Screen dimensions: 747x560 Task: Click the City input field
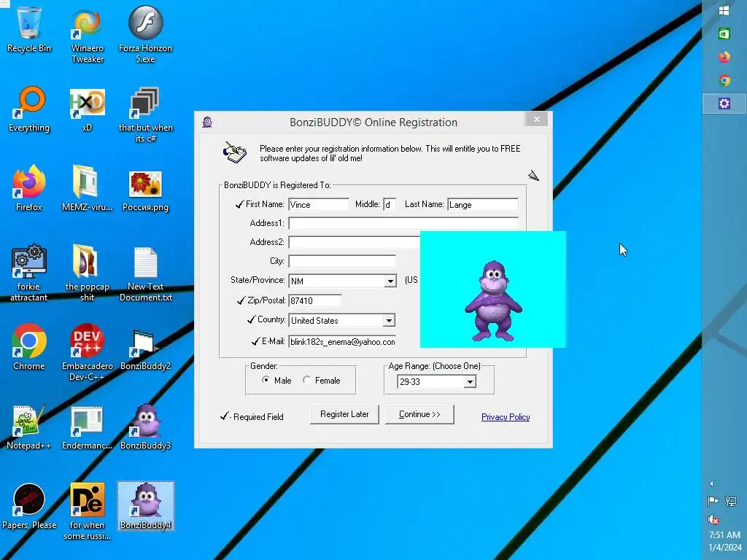point(342,261)
